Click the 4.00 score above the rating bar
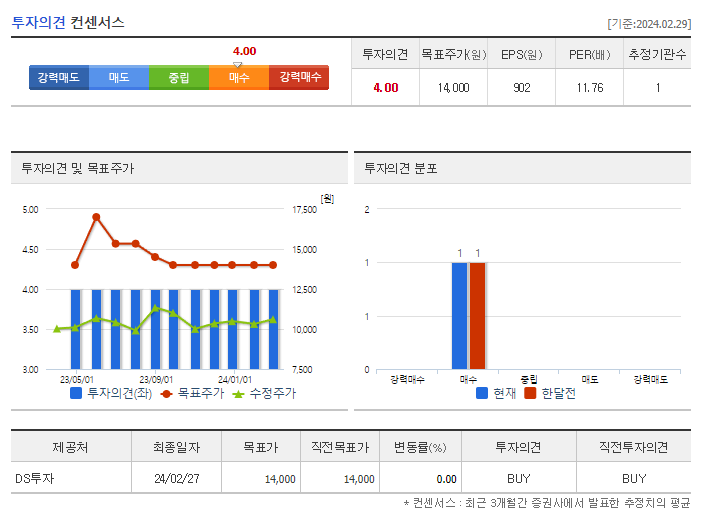Viewport: 702px width, 518px height. coord(244,51)
